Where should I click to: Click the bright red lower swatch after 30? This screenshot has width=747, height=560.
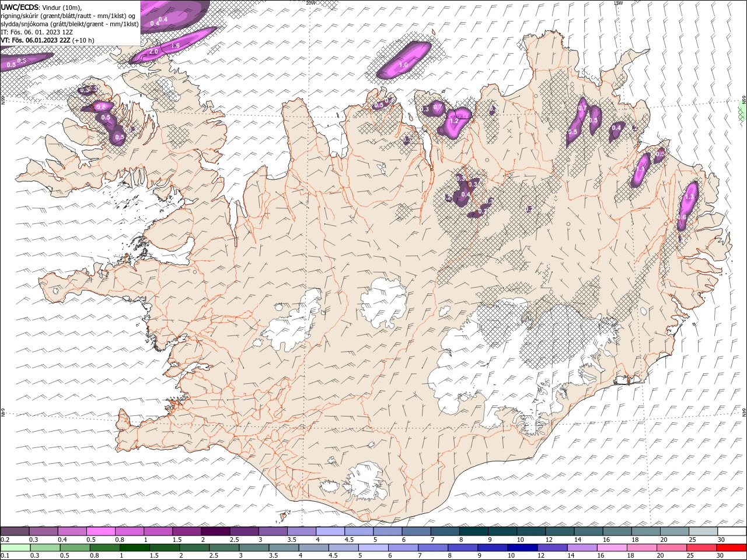pos(731,548)
